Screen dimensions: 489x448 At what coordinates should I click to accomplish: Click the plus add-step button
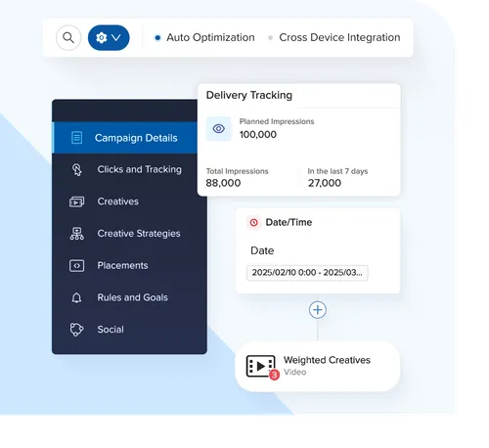318,310
